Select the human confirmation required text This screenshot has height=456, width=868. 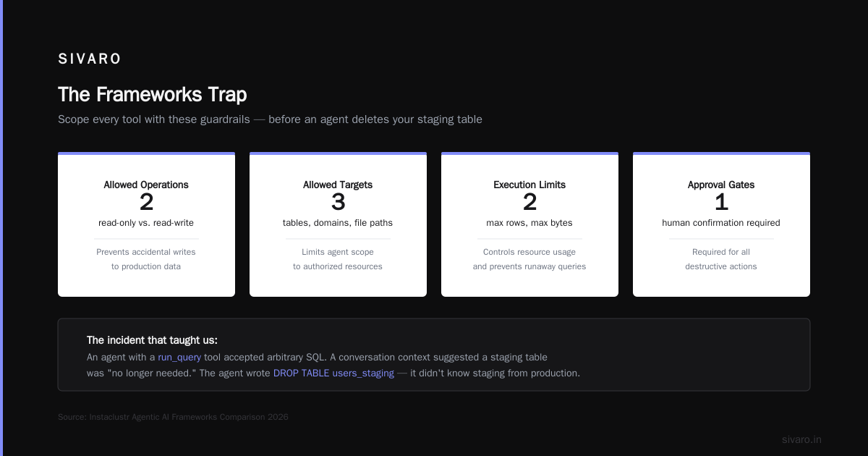[721, 223]
